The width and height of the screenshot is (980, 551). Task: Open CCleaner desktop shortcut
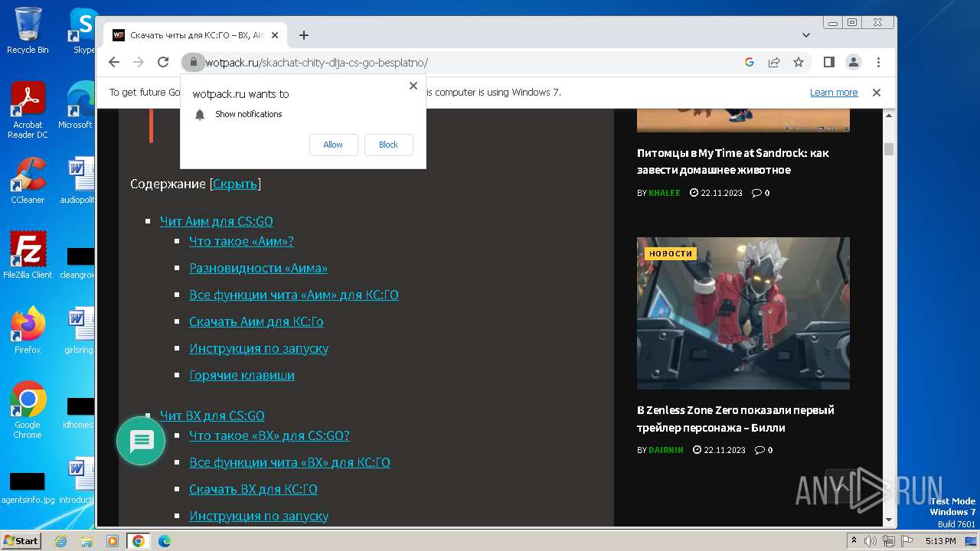28,181
